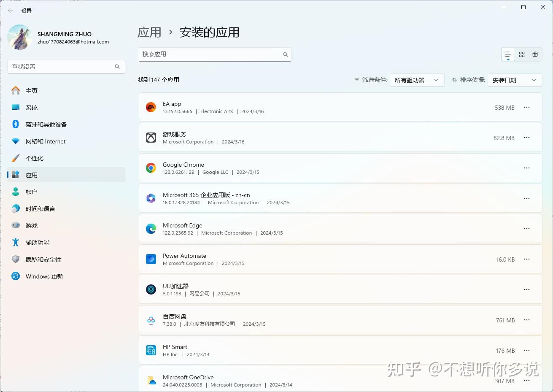The width and height of the screenshot is (553, 392).
Task: Click the SHANGMING ZHUO account name
Action: coord(65,34)
